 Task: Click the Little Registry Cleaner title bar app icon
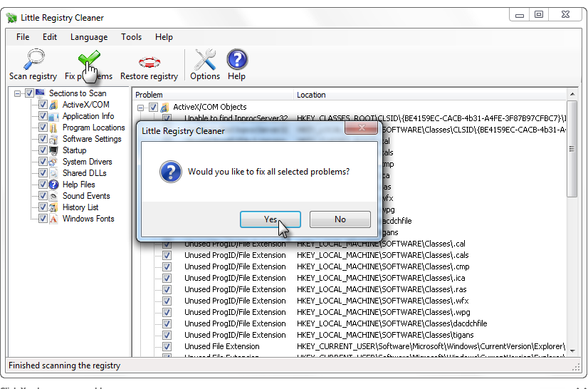pos(11,18)
